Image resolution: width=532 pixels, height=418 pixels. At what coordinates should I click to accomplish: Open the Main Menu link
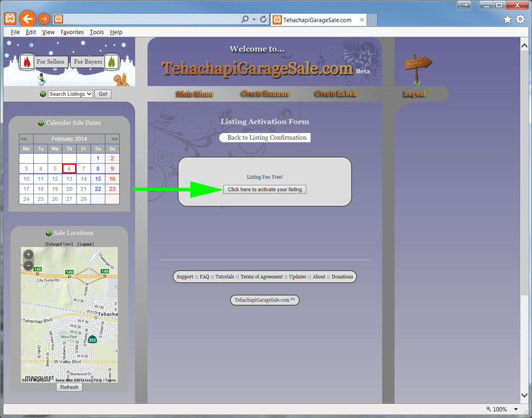[x=195, y=94]
